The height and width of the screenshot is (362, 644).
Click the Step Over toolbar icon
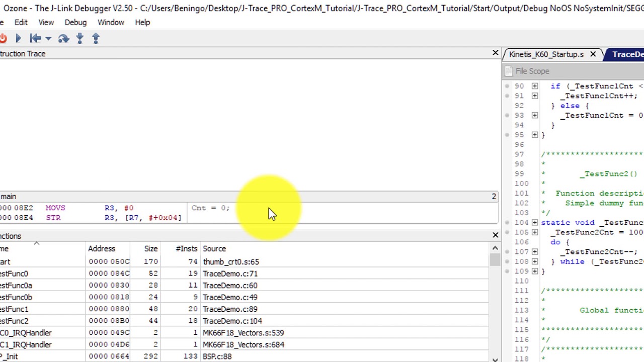click(x=63, y=38)
